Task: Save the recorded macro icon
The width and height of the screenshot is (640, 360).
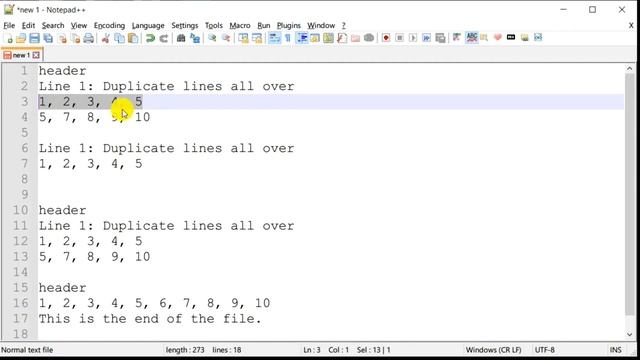Action: [x=440, y=38]
